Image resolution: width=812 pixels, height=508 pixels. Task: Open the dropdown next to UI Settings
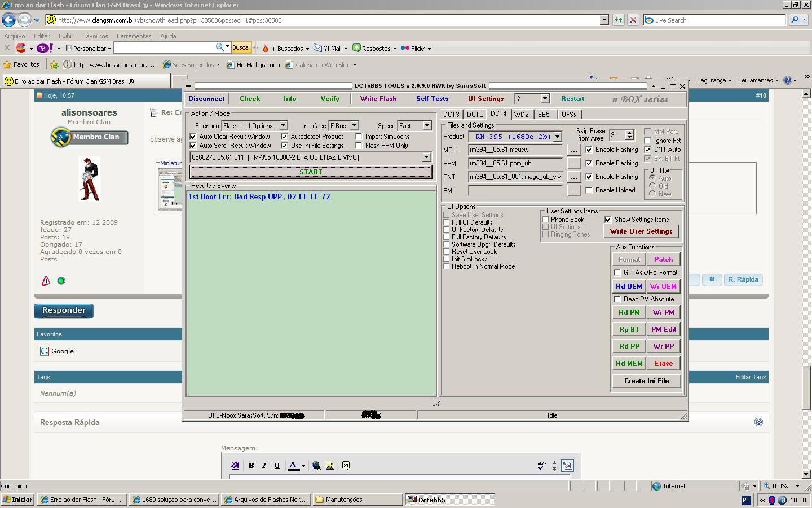[545, 99]
